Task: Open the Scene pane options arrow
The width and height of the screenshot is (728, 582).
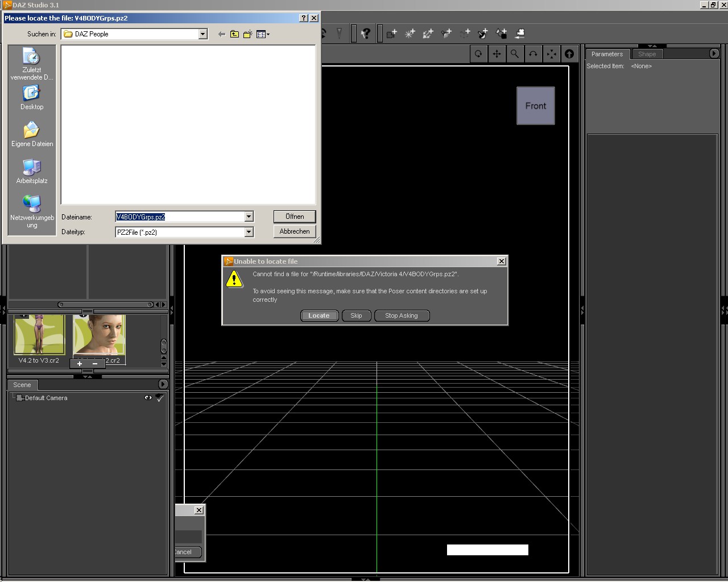Action: click(163, 384)
